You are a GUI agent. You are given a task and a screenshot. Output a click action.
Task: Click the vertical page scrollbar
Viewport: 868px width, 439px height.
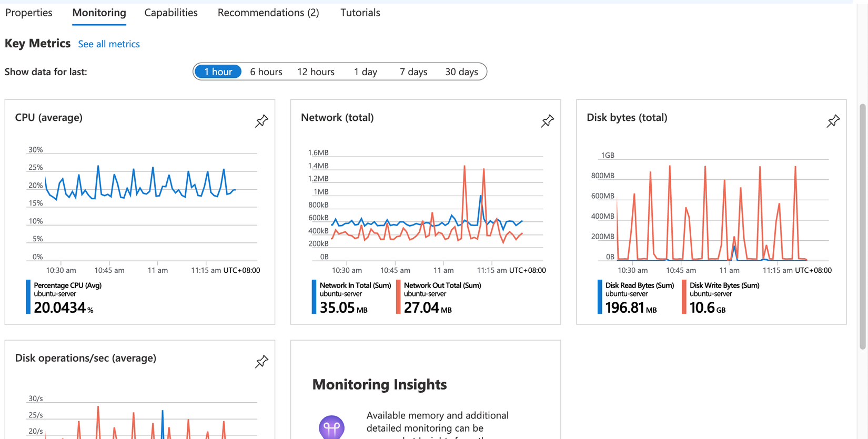click(862, 226)
